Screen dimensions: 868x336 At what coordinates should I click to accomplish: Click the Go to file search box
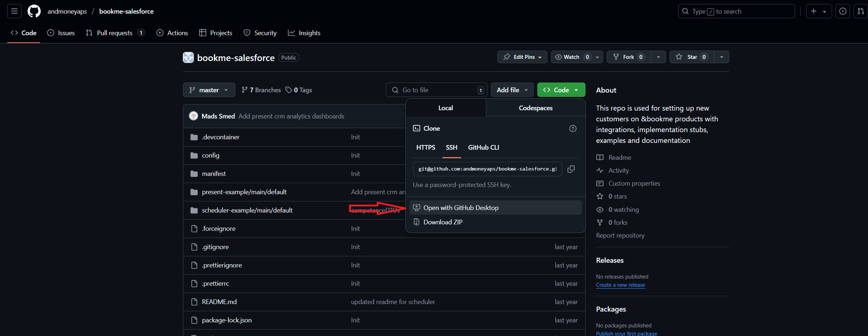coord(436,90)
